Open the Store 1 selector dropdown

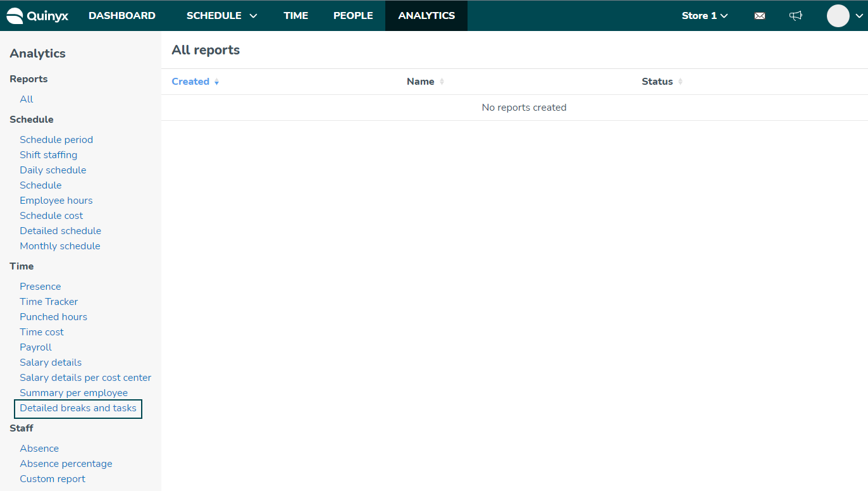coord(705,16)
